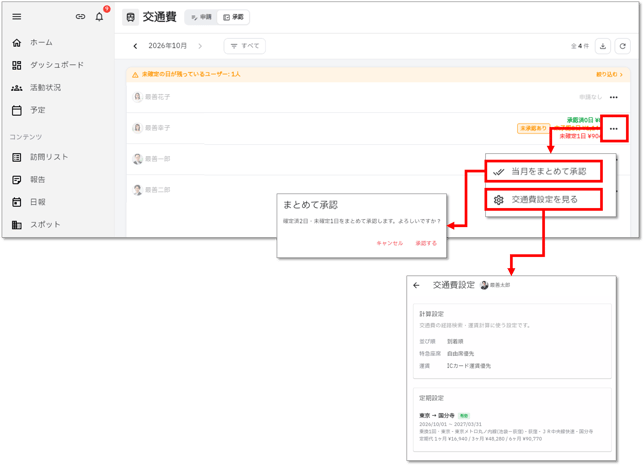Open ホーム in the sidebar
644x466 pixels.
pyautogui.click(x=41, y=43)
